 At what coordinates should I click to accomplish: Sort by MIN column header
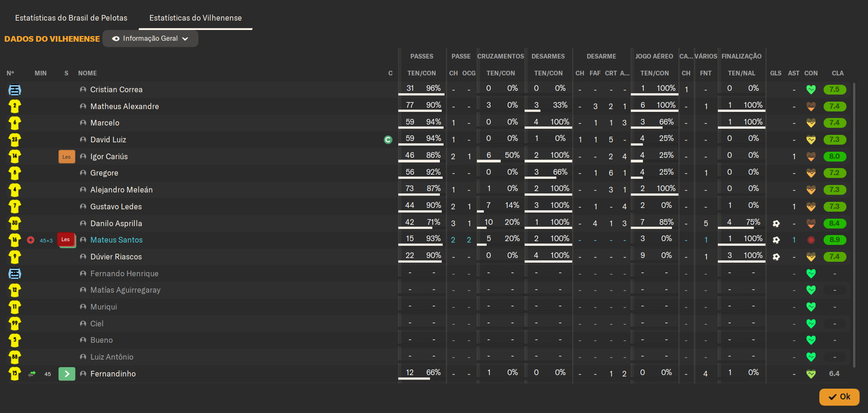(41, 73)
